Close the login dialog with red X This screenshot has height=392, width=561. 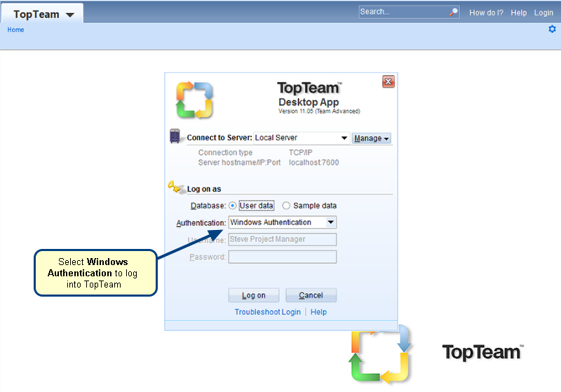(x=388, y=82)
